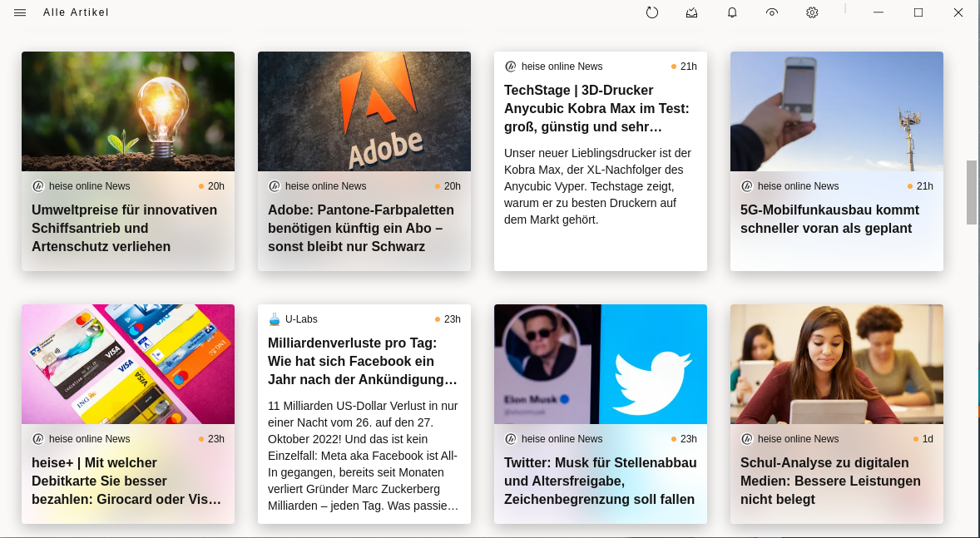This screenshot has width=980, height=538.
Task: Click the '20h' timestamp on the Adobe card
Action: 453,186
